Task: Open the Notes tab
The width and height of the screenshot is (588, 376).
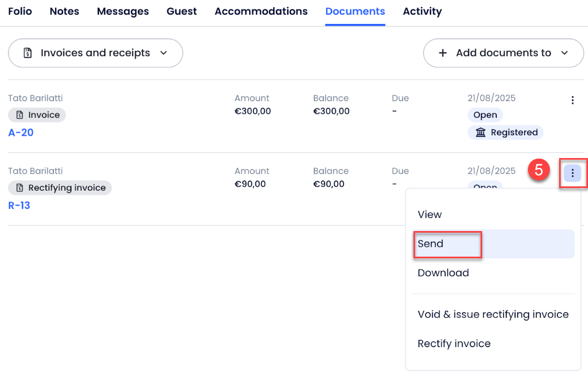Action: (64, 11)
